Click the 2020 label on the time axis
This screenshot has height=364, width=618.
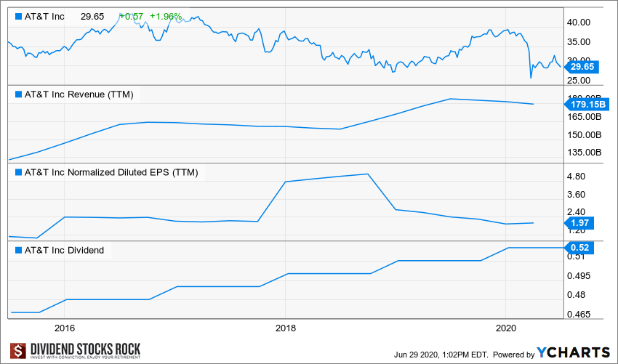(506, 327)
